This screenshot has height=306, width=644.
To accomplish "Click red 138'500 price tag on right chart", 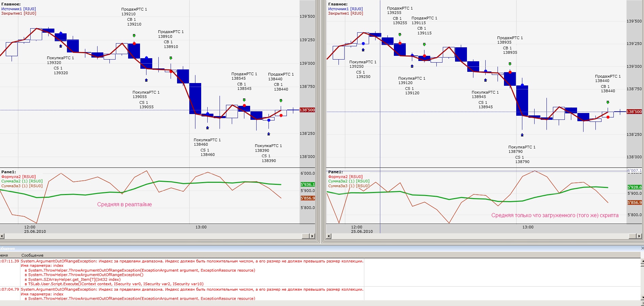I will (x=634, y=112).
